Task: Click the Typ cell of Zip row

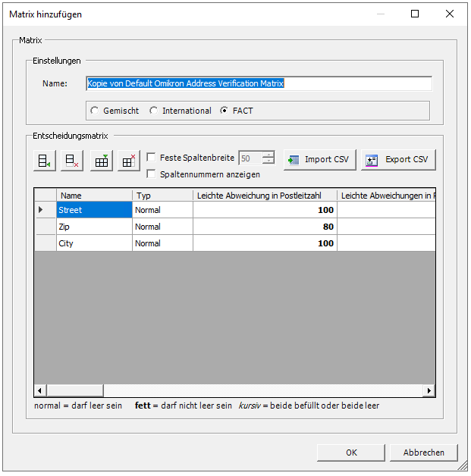Action: 162,227
